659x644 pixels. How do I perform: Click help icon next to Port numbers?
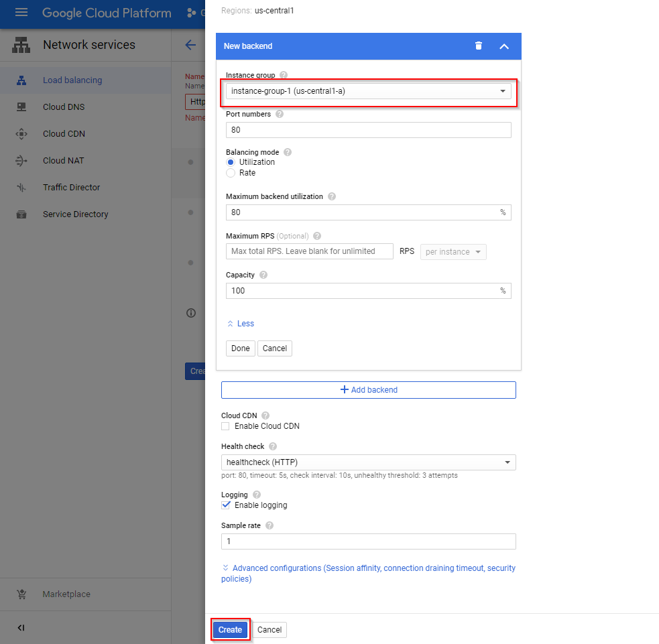[x=280, y=115]
